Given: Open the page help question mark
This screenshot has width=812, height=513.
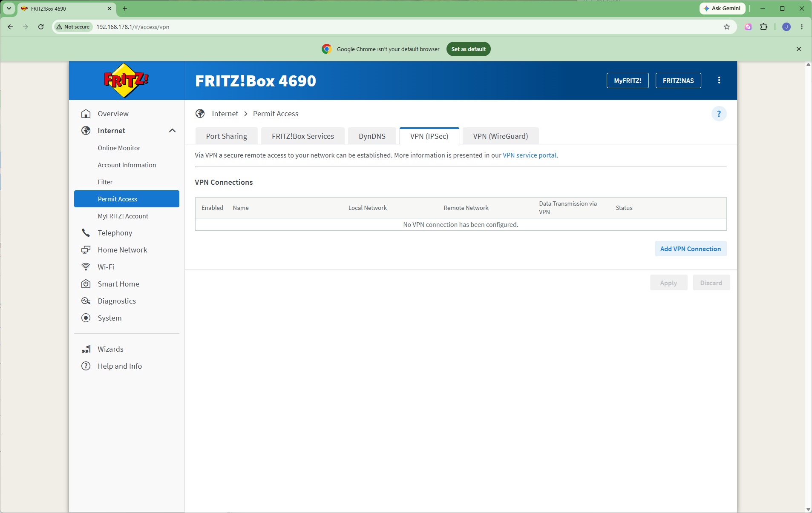Looking at the screenshot, I should pos(719,114).
